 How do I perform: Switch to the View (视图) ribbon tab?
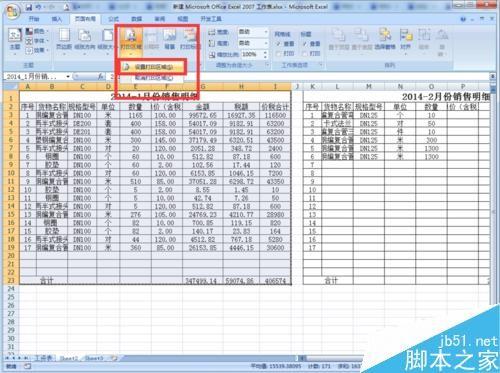182,19
